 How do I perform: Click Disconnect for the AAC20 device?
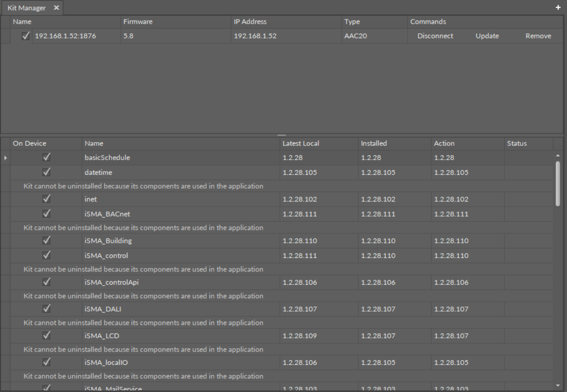435,36
